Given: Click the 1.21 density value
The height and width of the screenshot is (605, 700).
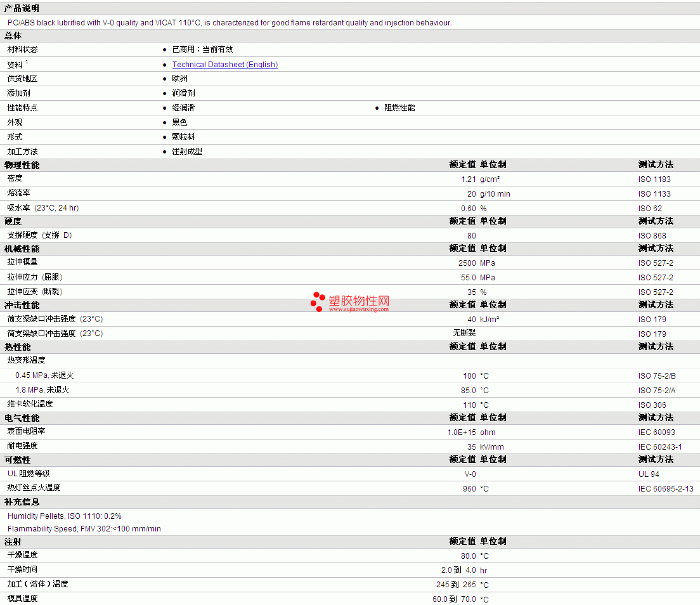Looking at the screenshot, I should 469,179.
